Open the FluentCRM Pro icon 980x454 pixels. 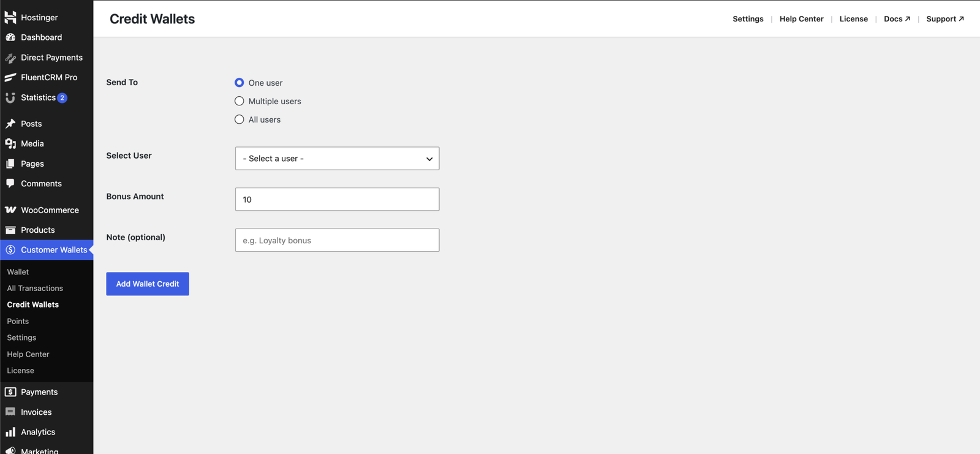[10, 77]
